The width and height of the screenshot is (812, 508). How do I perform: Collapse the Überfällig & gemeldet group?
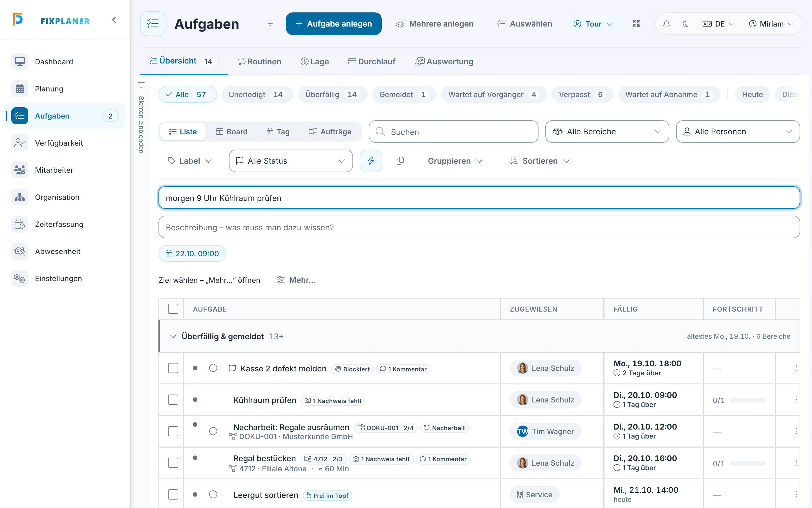(173, 336)
